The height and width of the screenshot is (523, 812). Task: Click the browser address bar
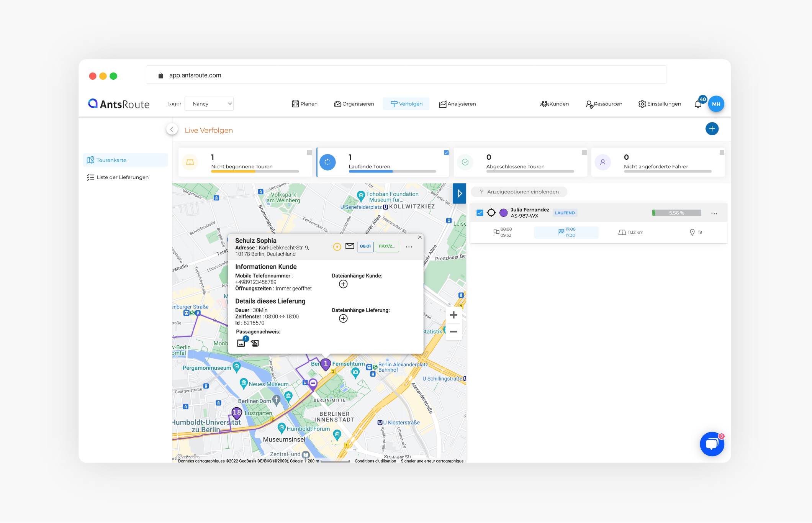click(x=406, y=75)
